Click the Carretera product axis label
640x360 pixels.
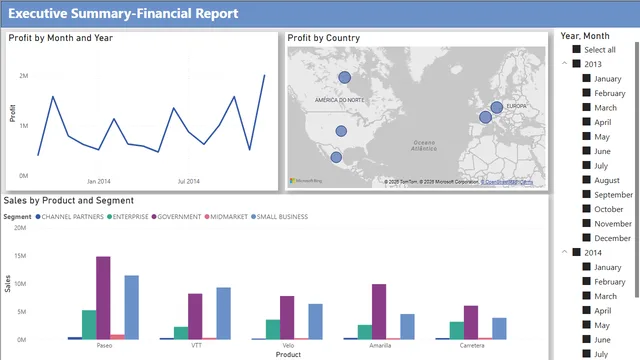click(x=472, y=345)
